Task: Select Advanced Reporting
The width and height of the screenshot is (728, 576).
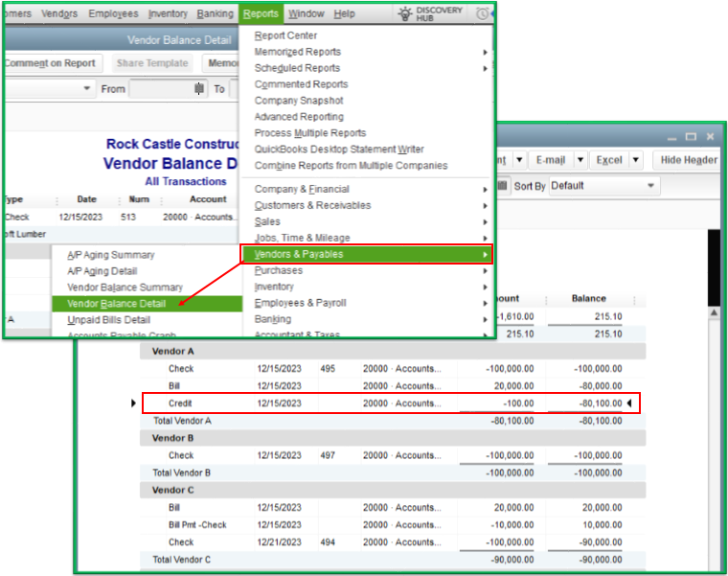Action: pos(299,117)
